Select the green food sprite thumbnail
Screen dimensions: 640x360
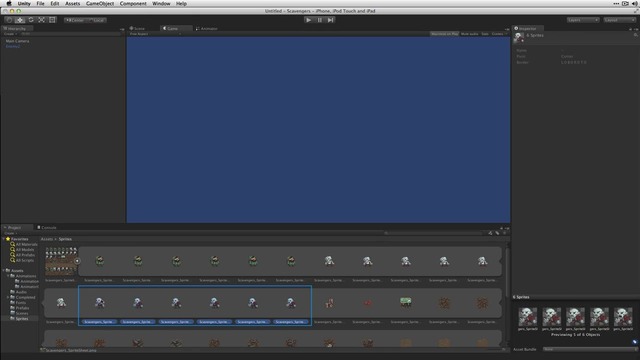tap(405, 302)
